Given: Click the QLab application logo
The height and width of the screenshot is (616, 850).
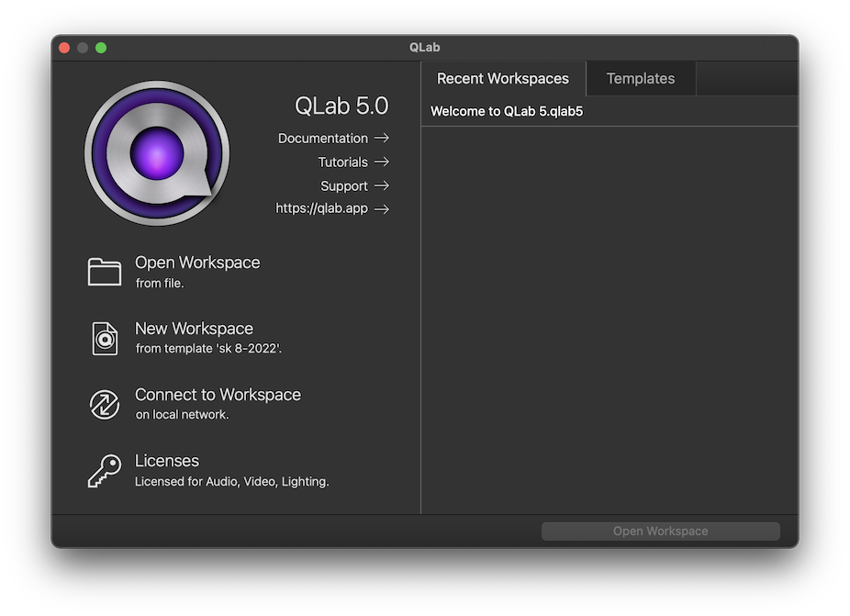Looking at the screenshot, I should click(157, 153).
